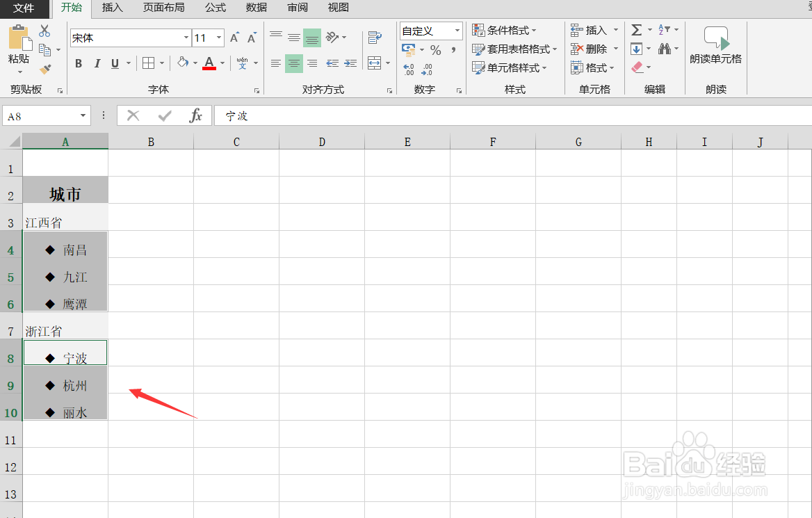Viewport: 812px width, 518px height.
Task: Open the Name Box A8 dropdown arrow
Action: [83, 116]
